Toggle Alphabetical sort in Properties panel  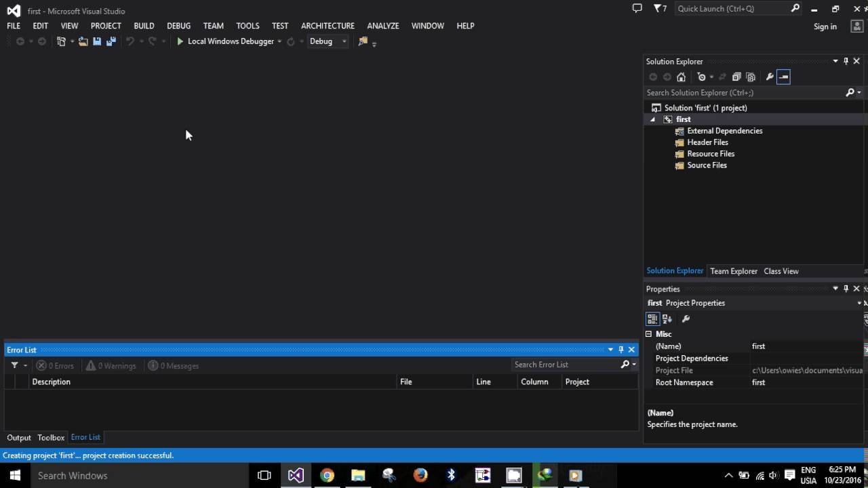click(x=667, y=319)
